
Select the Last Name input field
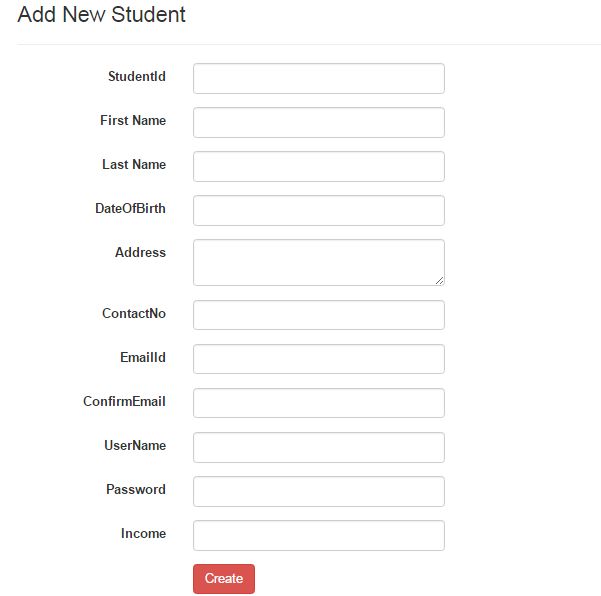(318, 167)
